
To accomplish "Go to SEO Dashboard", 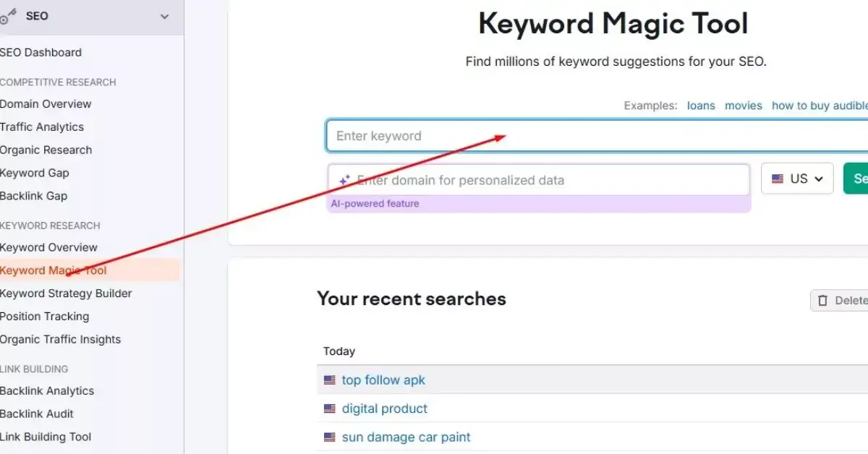I will pos(41,52).
